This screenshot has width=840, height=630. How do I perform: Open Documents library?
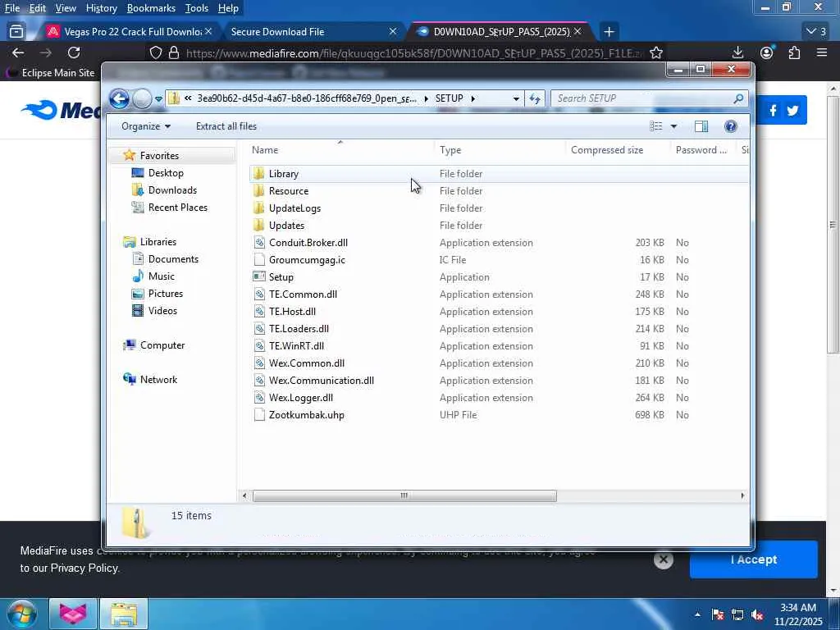[173, 259]
